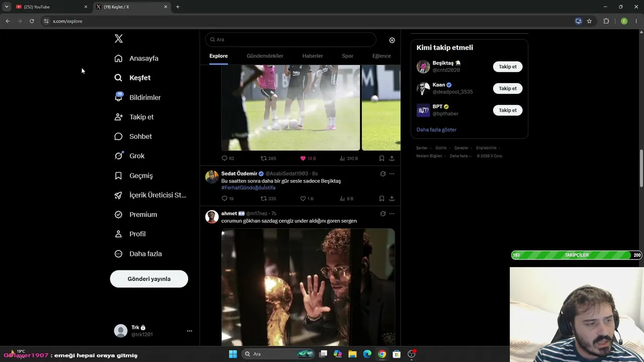644x362 pixels.
Task: Open Sohbet chat bubble icon
Action: 118,136
